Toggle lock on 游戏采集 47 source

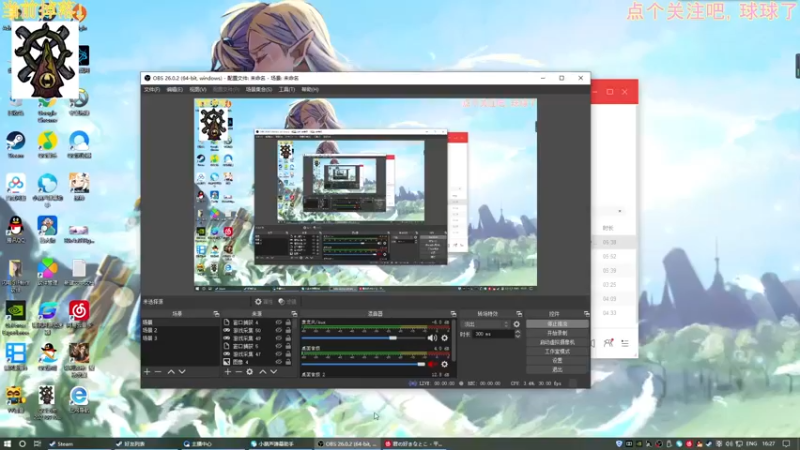(x=288, y=354)
